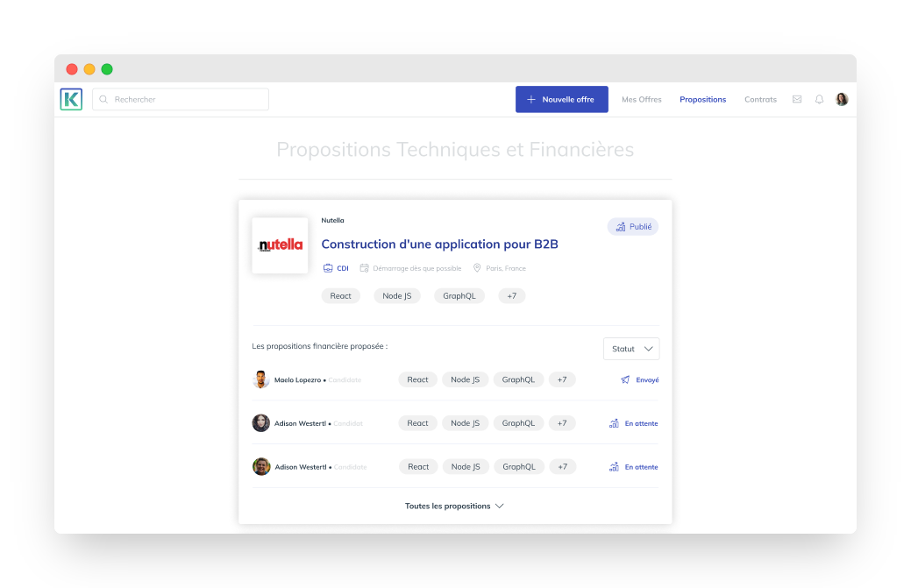This screenshot has width=911, height=588.
Task: Click the Envoyé paper plane icon
Action: (x=625, y=379)
